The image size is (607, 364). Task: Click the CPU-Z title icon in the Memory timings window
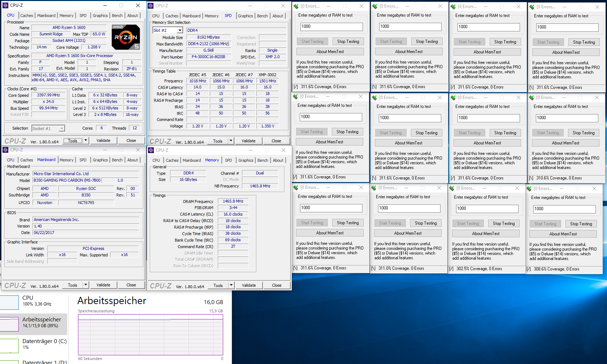click(x=151, y=150)
